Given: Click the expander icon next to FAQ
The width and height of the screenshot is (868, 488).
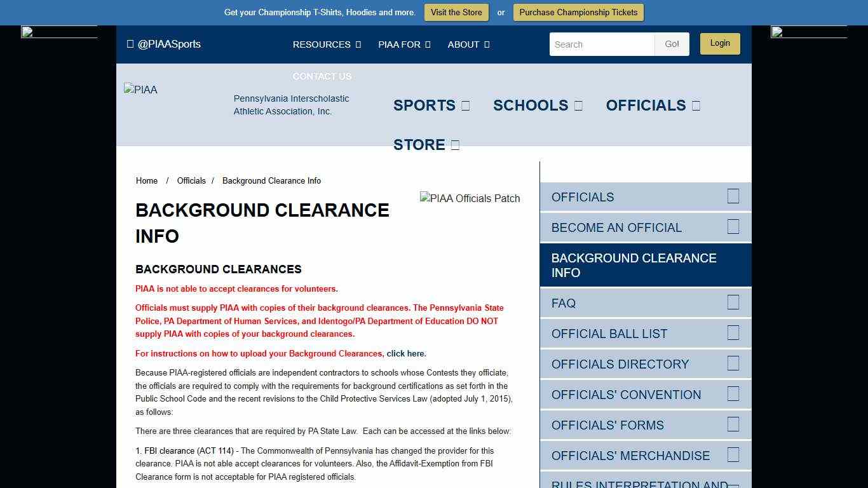Looking at the screenshot, I should tap(733, 302).
